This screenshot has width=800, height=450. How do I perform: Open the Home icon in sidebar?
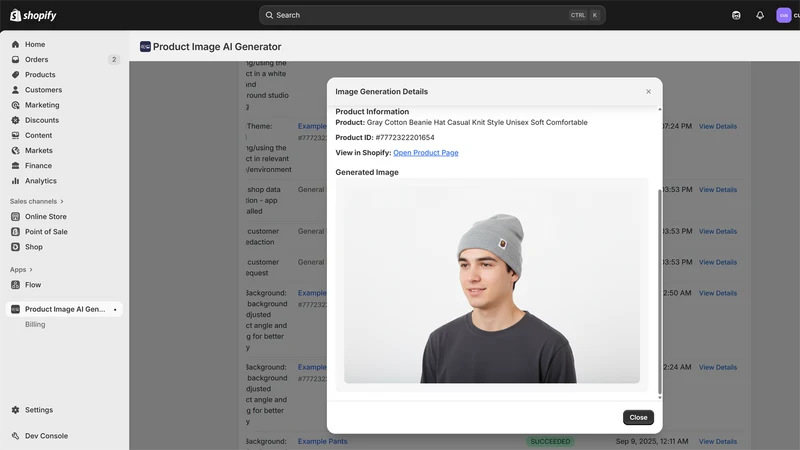[15, 44]
